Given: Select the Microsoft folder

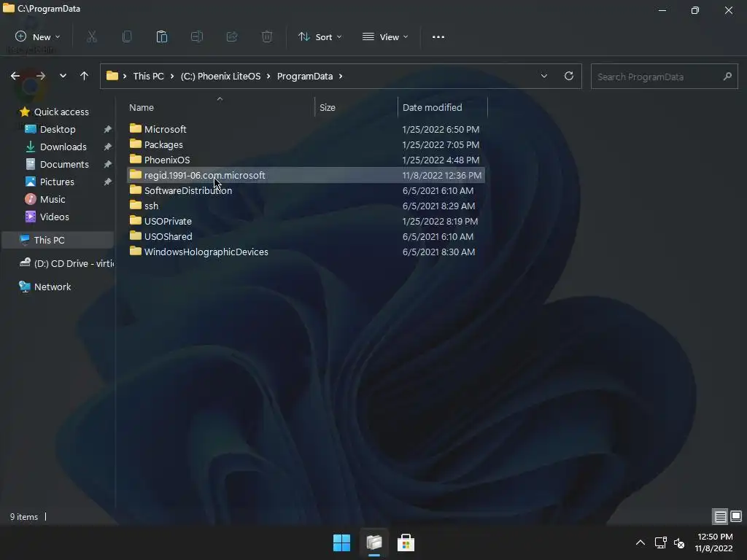Looking at the screenshot, I should (x=306, y=129).
